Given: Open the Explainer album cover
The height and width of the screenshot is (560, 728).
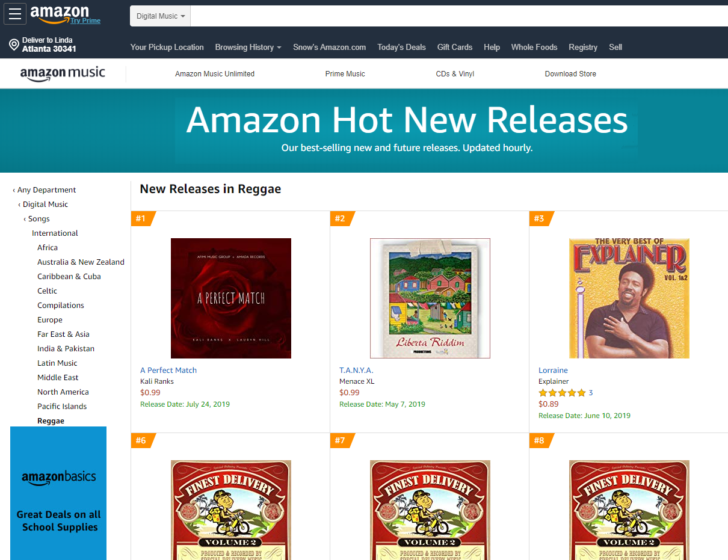Looking at the screenshot, I should 629,298.
